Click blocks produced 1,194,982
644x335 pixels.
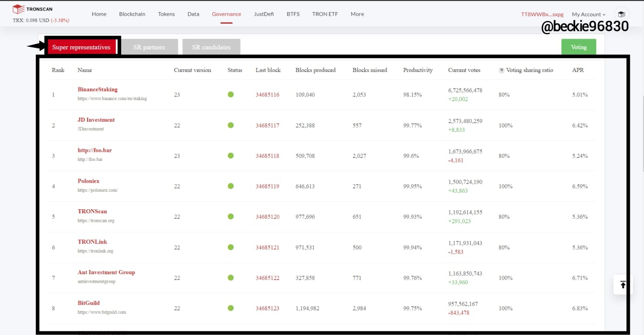(307, 308)
